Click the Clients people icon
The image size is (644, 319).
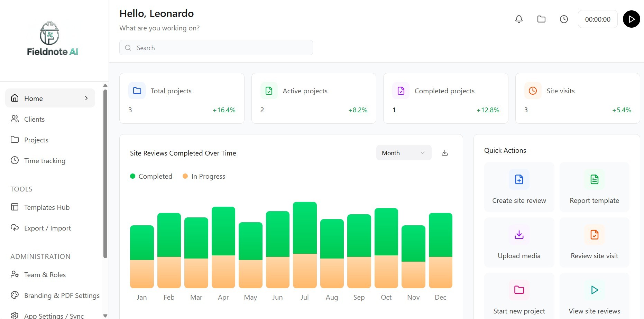pos(15,119)
